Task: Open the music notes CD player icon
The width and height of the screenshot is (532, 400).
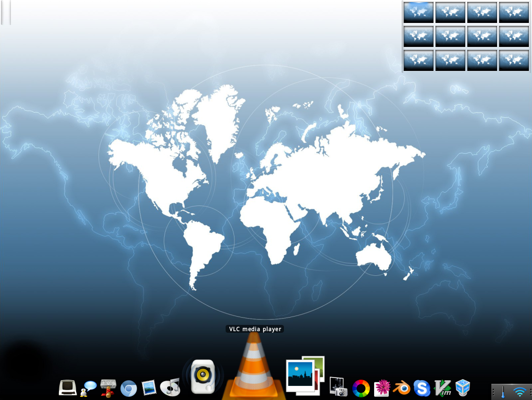Action: pyautogui.click(x=170, y=387)
